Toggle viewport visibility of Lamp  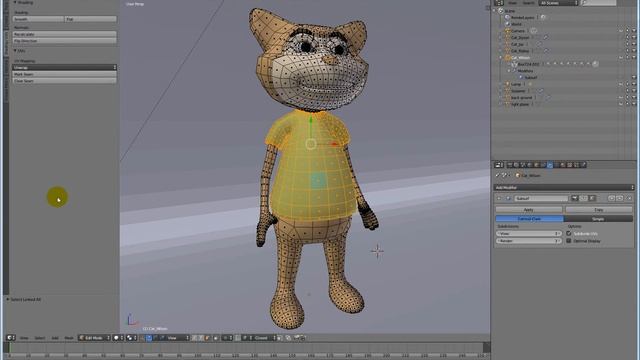pyautogui.click(x=621, y=84)
